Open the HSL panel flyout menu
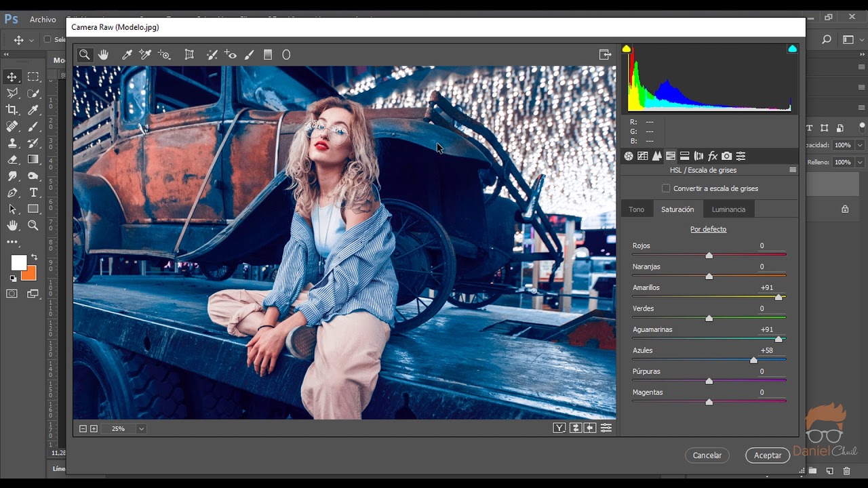The width and height of the screenshot is (868, 488). pyautogui.click(x=793, y=170)
